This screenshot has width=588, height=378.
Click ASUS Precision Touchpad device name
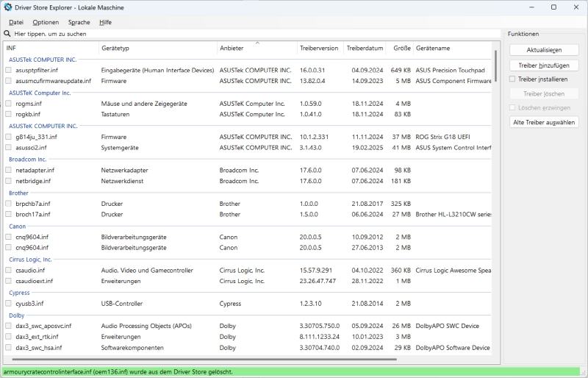pos(450,70)
